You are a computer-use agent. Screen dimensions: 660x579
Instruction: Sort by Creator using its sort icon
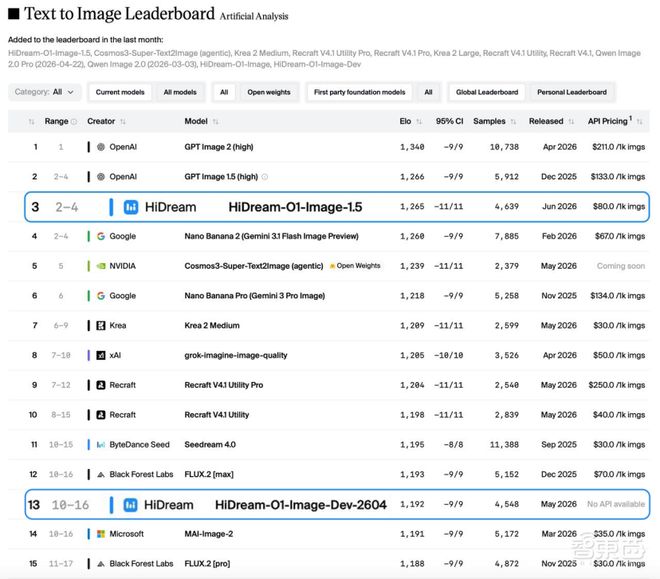point(123,122)
